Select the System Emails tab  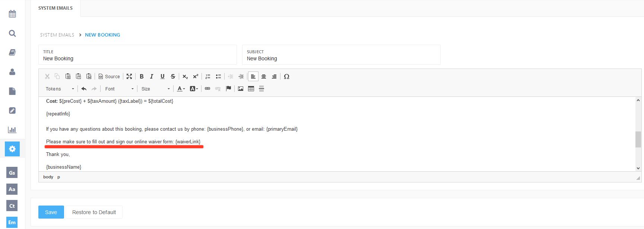point(55,8)
